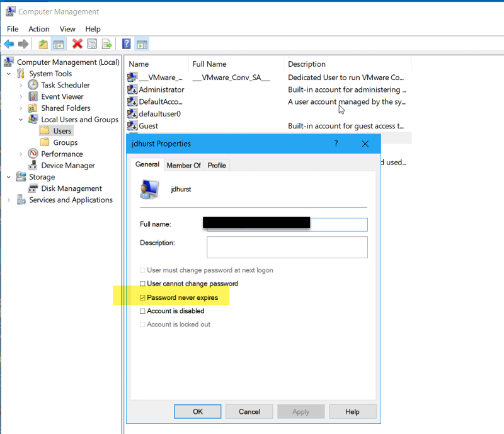Open the Action menu

pyautogui.click(x=38, y=28)
